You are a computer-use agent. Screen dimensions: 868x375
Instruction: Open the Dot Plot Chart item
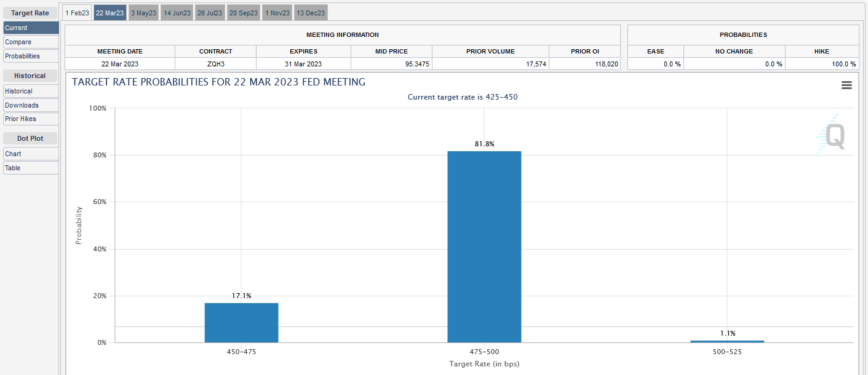[31, 154]
